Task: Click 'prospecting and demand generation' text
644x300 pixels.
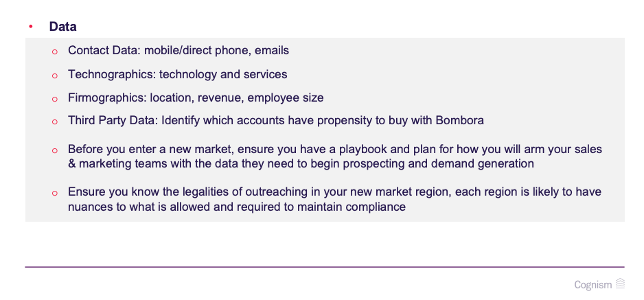Action: pos(438,164)
